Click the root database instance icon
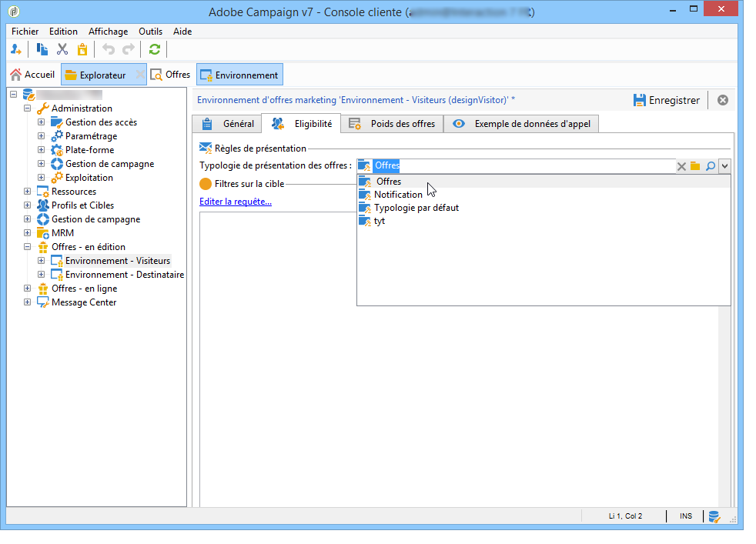 (x=28, y=95)
